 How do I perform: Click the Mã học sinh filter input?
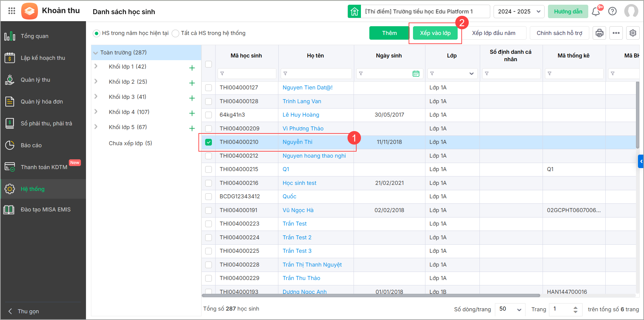[247, 74]
